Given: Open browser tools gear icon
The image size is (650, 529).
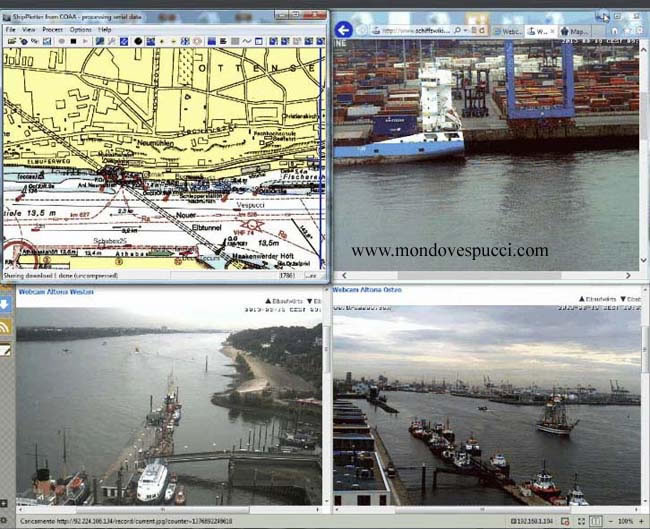Looking at the screenshot, I should point(640,31).
